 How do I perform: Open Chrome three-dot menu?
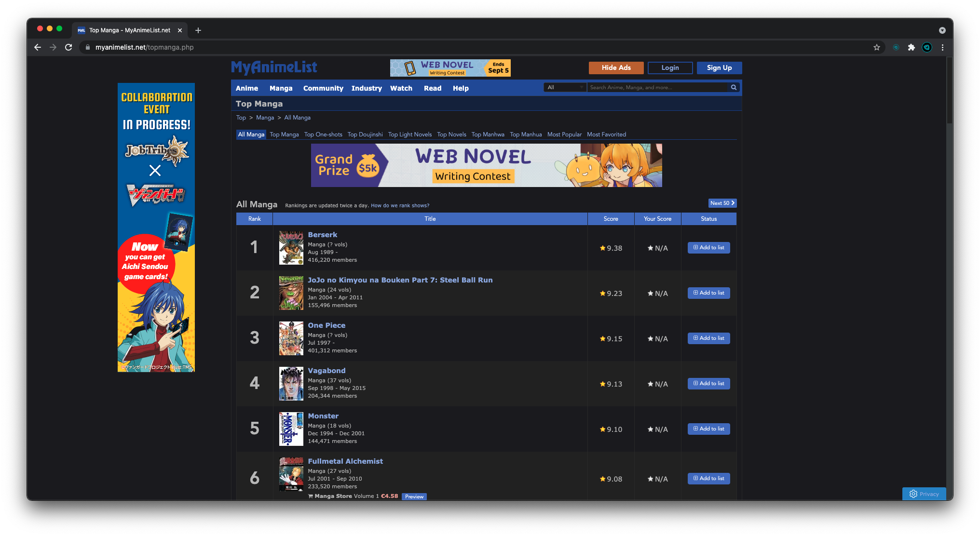tap(942, 47)
